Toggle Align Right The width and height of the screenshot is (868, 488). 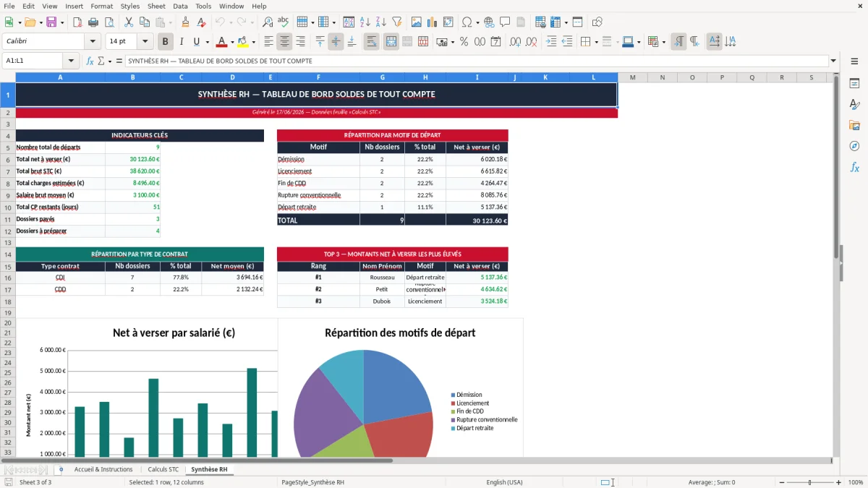(x=300, y=42)
